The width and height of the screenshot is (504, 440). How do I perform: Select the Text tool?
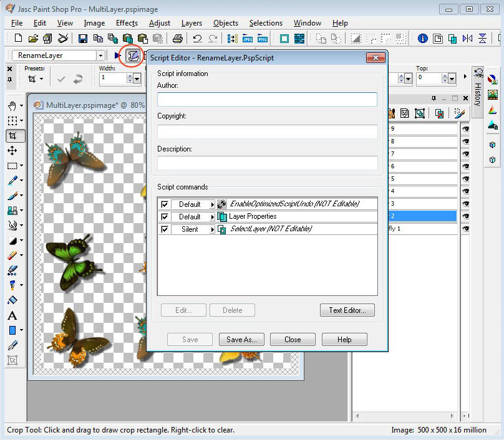(x=12, y=315)
